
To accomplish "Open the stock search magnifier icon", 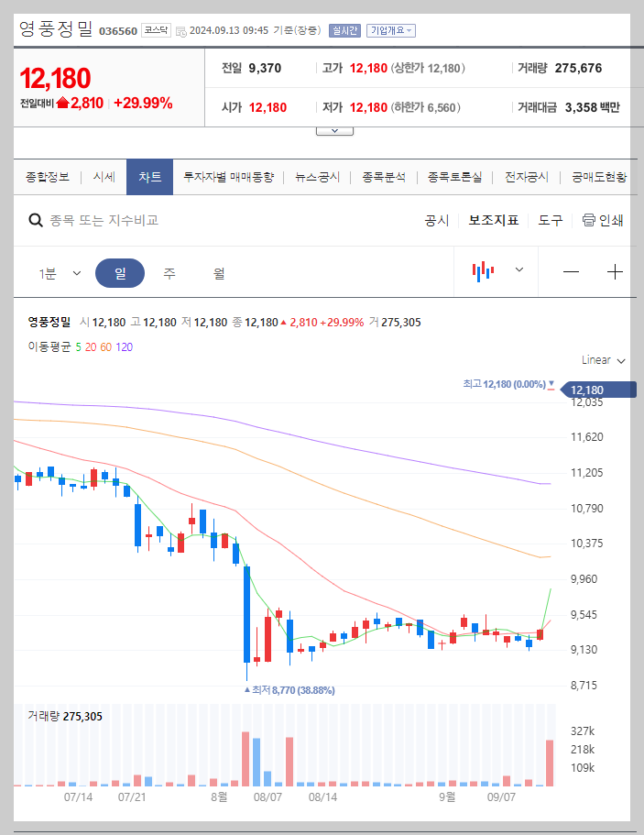I will click(36, 220).
